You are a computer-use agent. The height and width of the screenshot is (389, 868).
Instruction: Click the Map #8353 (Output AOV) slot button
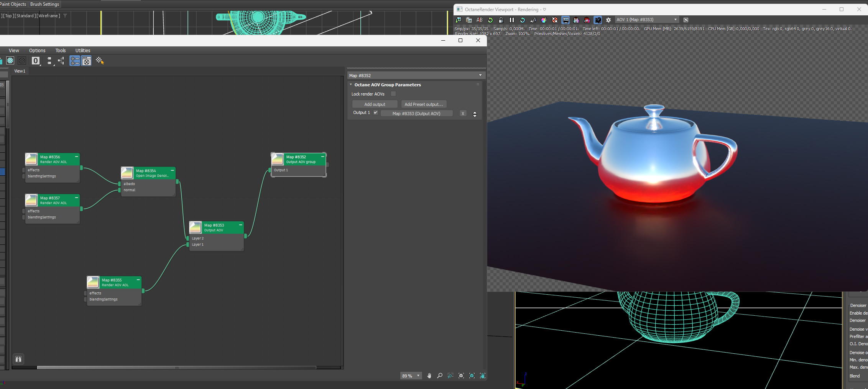point(416,113)
